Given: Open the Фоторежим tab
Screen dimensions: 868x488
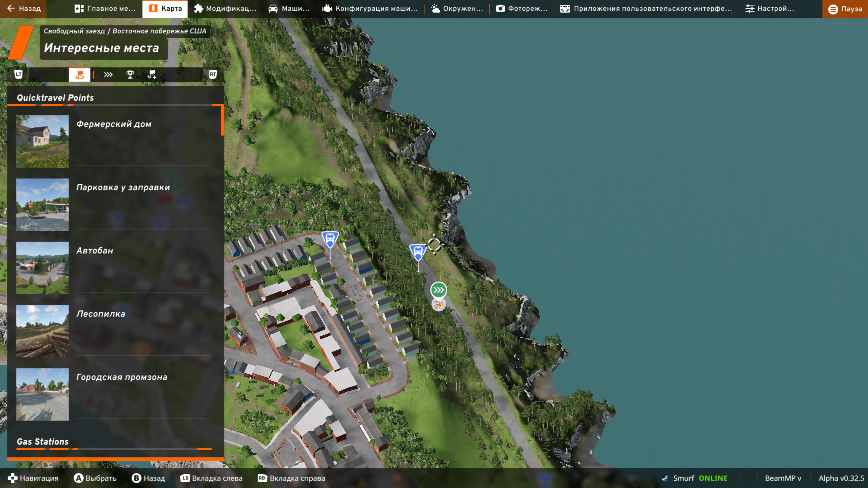Looking at the screenshot, I should (521, 9).
